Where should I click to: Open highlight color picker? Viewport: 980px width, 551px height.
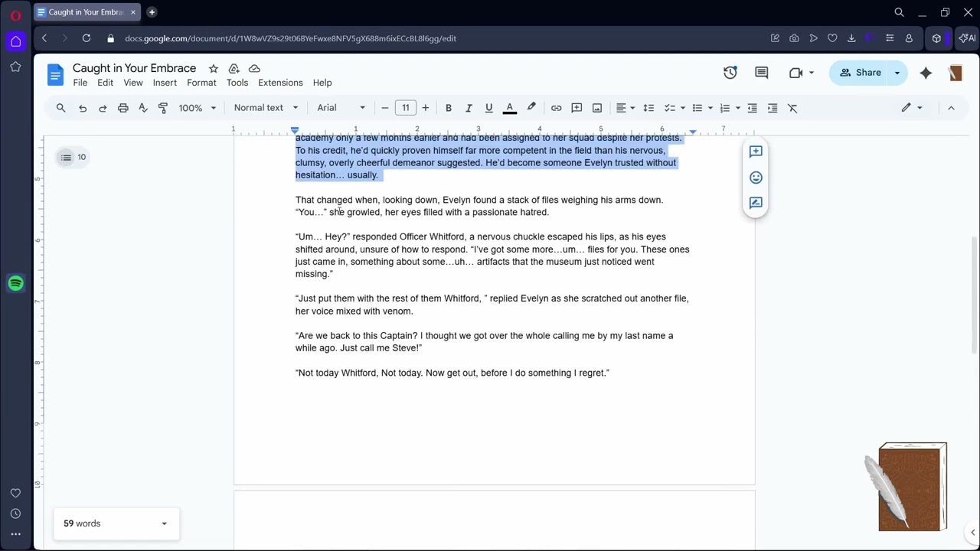tap(531, 108)
